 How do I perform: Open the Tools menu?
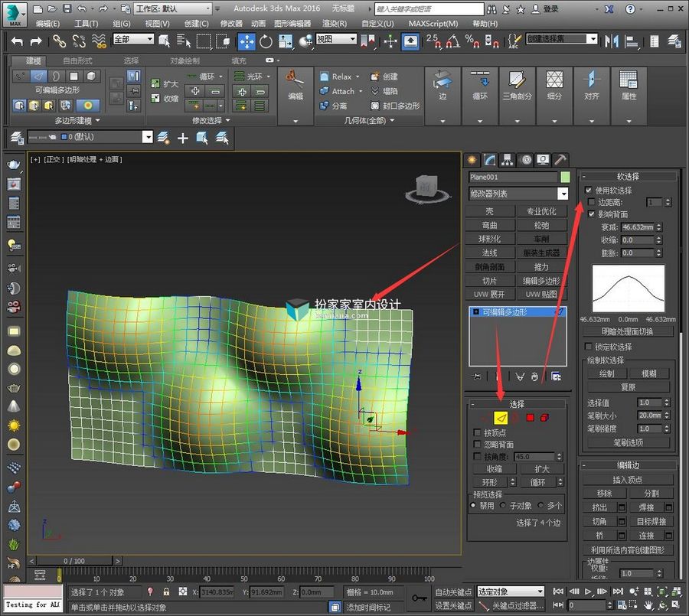[86, 23]
